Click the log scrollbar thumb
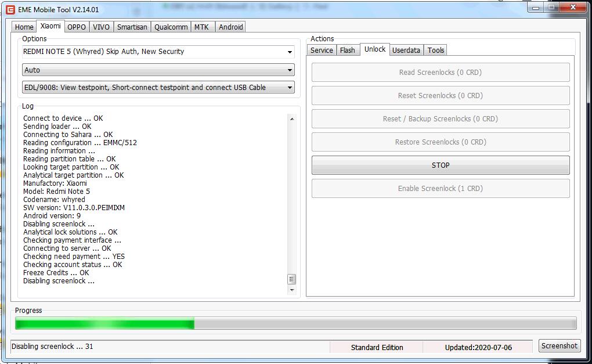Image resolution: width=592 pixels, height=364 pixels. point(291,279)
